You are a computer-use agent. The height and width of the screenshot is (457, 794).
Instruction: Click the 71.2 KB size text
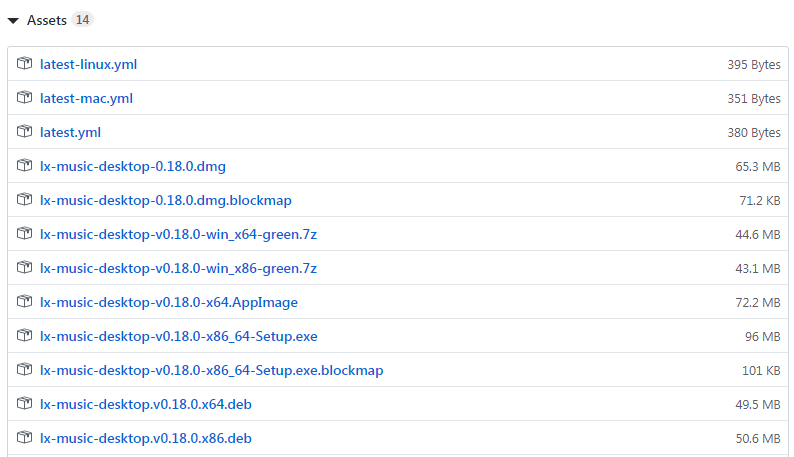coord(760,201)
